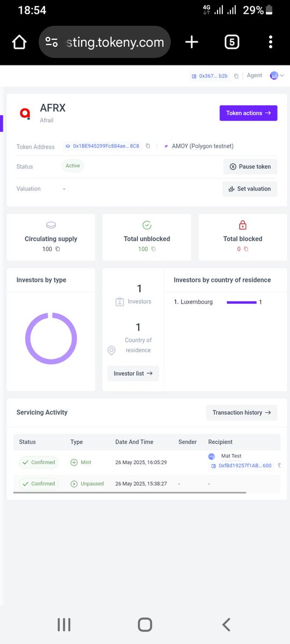Click the Unpaused play icon
290x644 pixels.
point(74,484)
